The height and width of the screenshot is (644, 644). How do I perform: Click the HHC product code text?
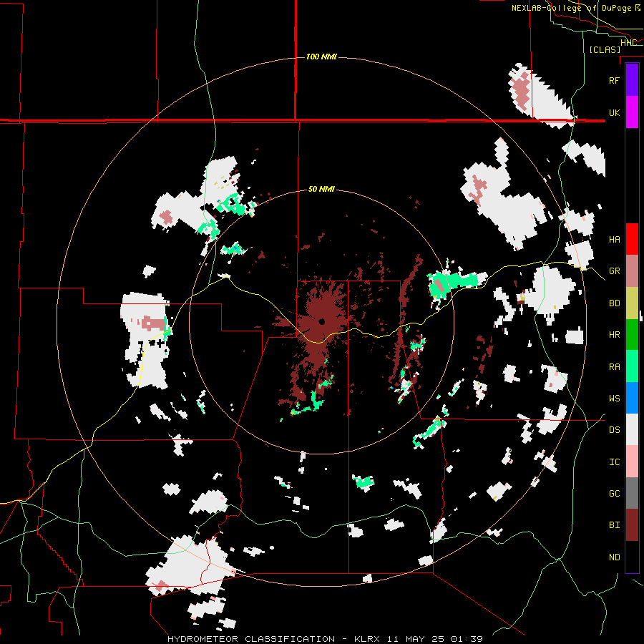click(x=628, y=43)
